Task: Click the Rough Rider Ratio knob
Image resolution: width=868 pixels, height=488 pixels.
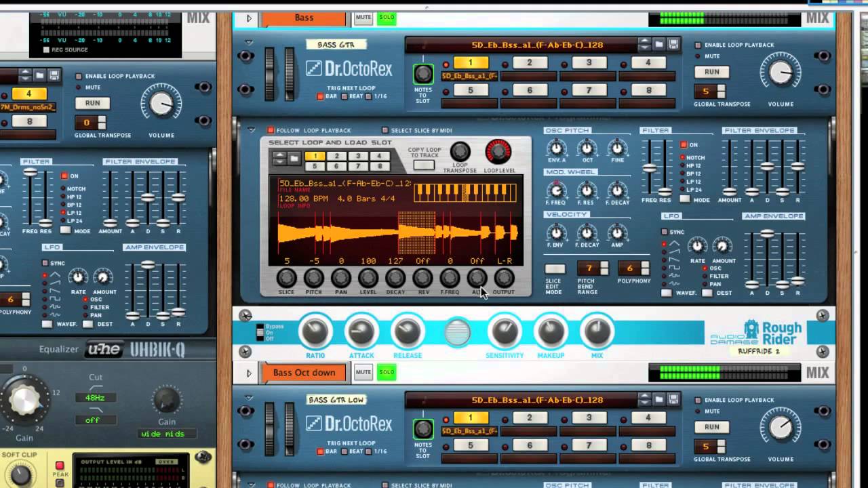Action: click(315, 332)
